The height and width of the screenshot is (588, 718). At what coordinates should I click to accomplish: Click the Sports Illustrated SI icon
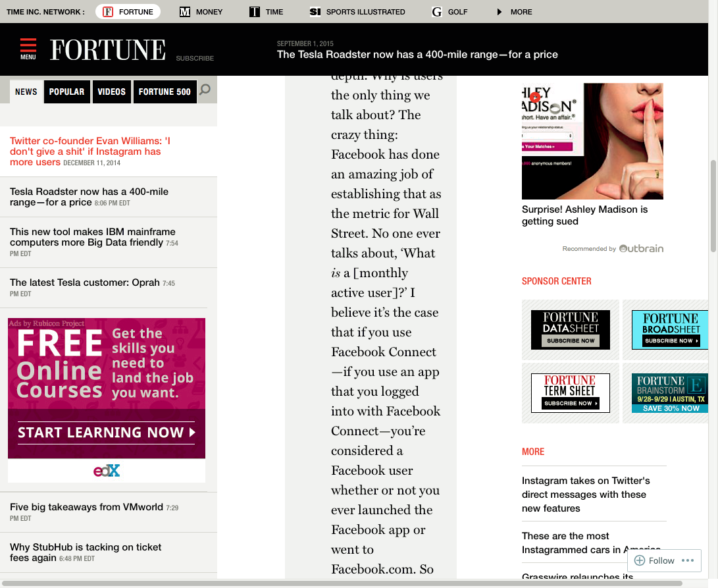315,12
